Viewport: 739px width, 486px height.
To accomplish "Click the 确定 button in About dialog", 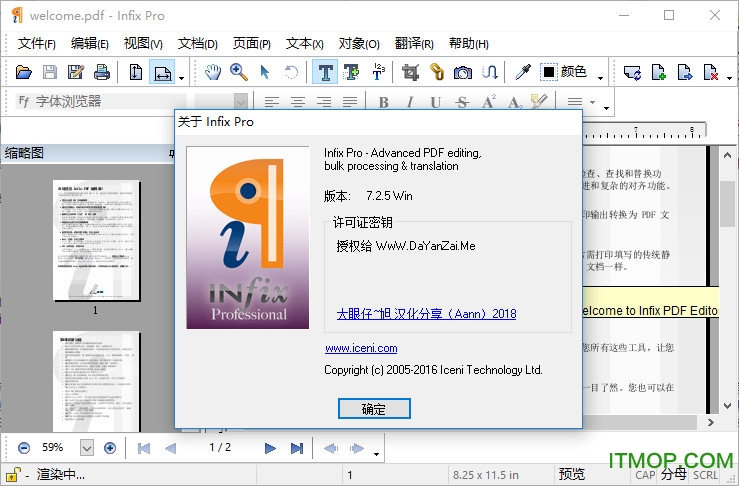I will point(374,408).
